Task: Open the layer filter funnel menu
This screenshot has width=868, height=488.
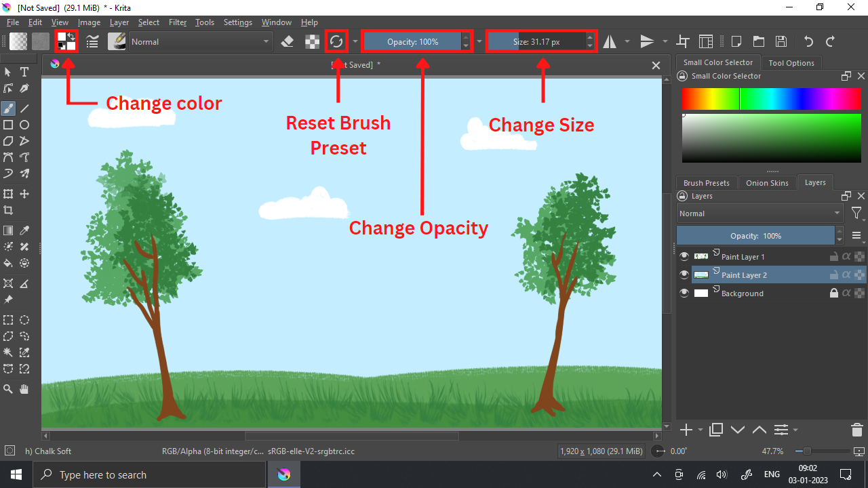Action: (x=856, y=213)
